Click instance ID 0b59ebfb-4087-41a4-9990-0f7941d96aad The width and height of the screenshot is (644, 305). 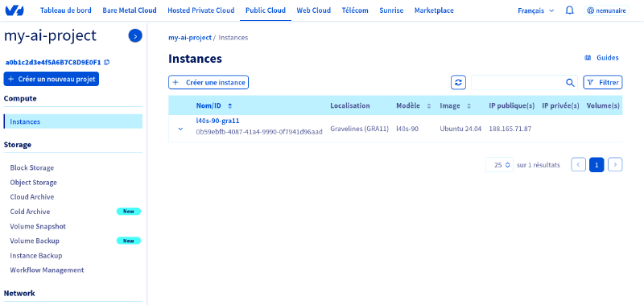click(x=259, y=132)
